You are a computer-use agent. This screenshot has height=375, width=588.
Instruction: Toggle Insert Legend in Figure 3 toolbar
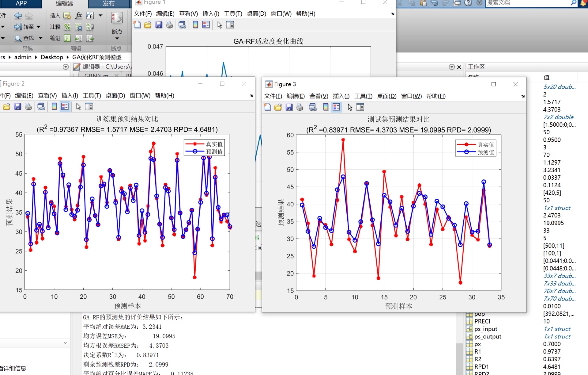[336, 107]
